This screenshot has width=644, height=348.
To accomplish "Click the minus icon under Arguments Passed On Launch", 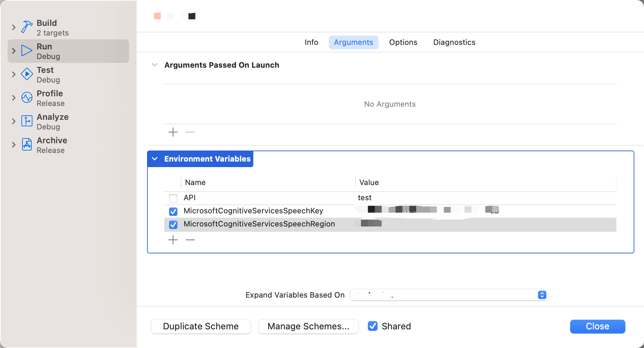I will (190, 132).
